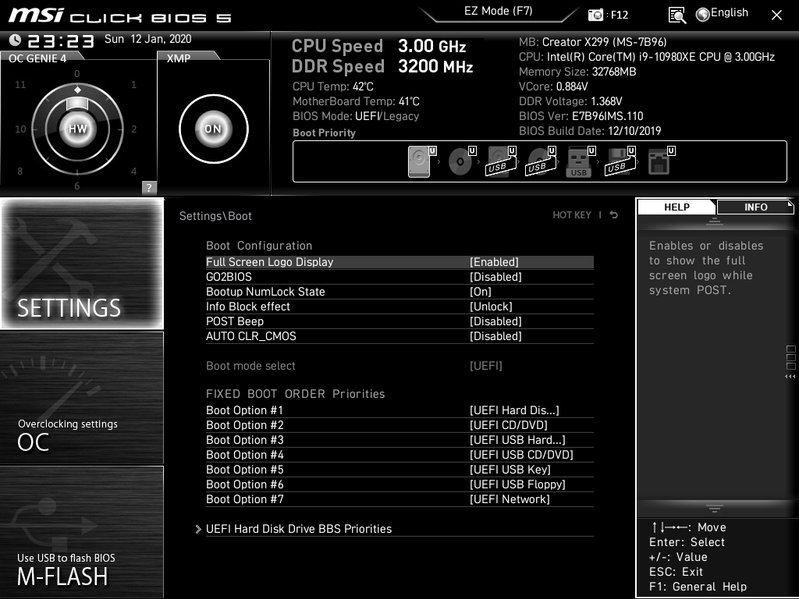Change POST Beep Disabled value
799x599 pixels.
495,321
